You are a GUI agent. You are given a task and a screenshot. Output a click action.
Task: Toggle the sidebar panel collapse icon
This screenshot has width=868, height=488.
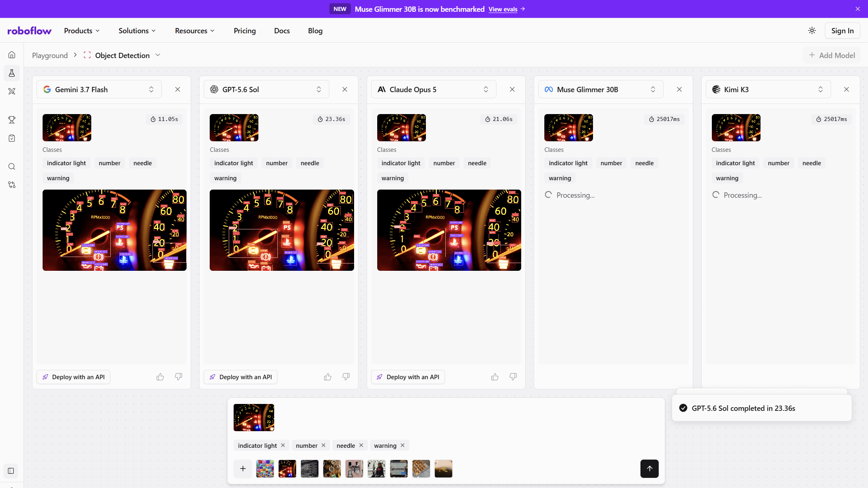point(11,471)
